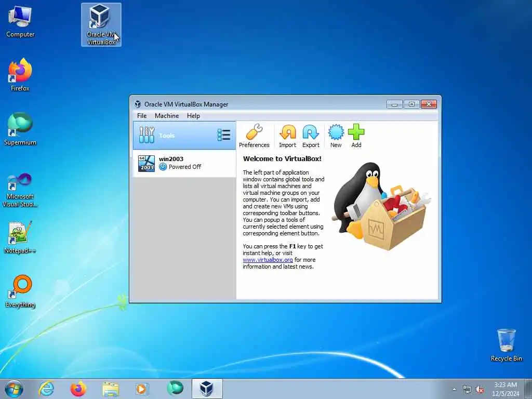Open the File menu

(x=142, y=116)
